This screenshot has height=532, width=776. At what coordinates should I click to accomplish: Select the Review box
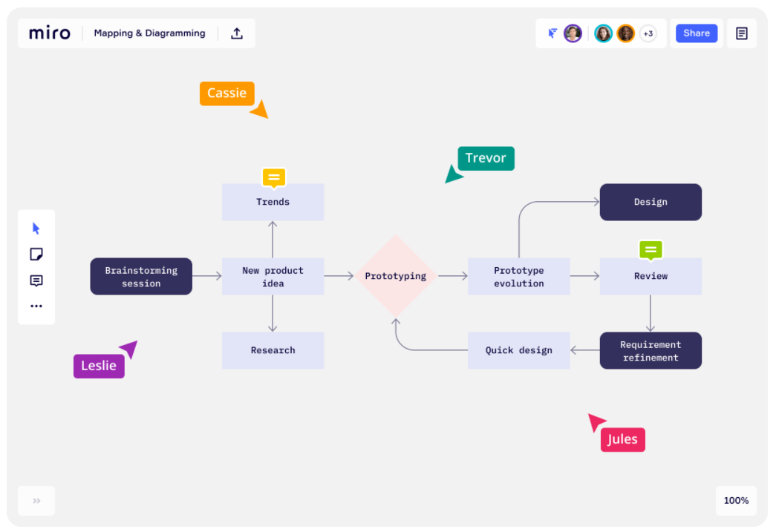point(651,276)
